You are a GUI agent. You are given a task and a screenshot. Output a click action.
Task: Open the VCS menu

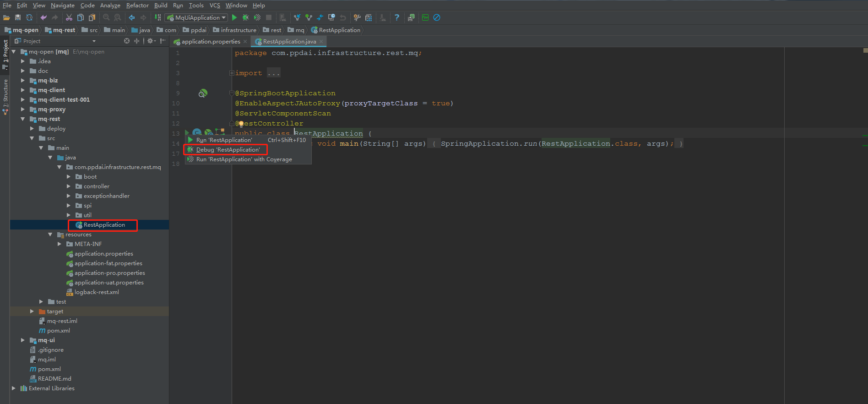(x=215, y=5)
